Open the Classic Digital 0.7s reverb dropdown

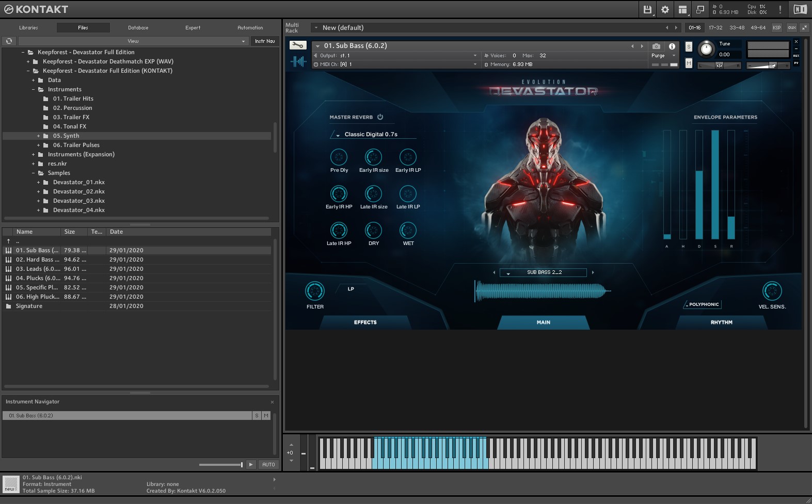click(372, 134)
